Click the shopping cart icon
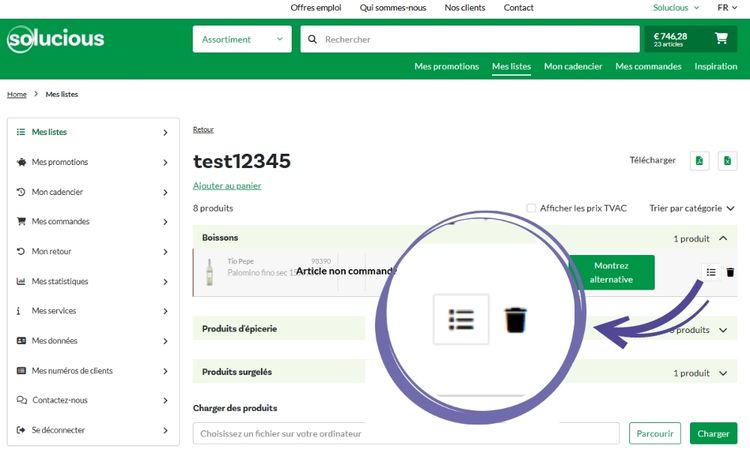This screenshot has height=450, width=750. [721, 39]
